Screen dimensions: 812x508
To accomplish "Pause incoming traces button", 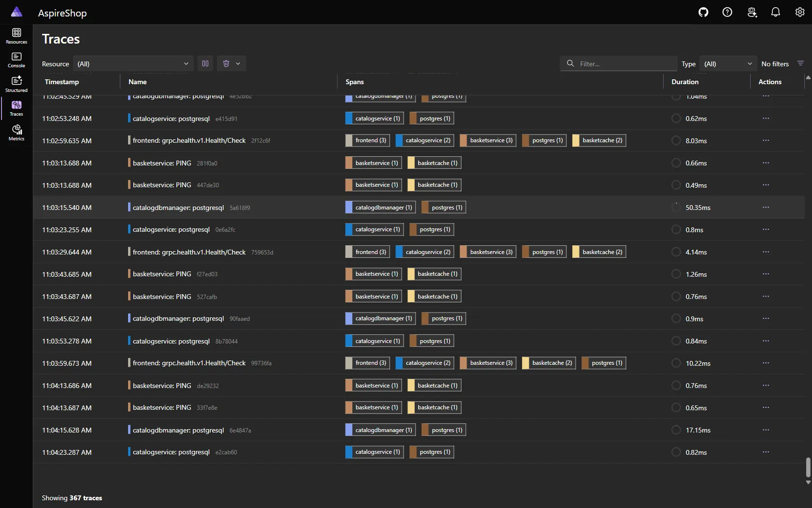I will 205,63.
